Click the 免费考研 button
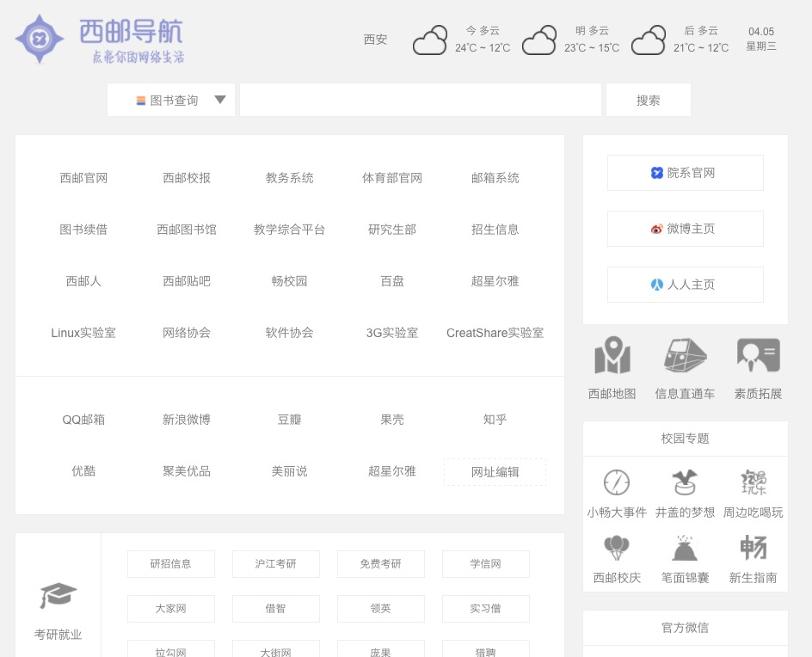The image size is (812, 657). pos(380,564)
